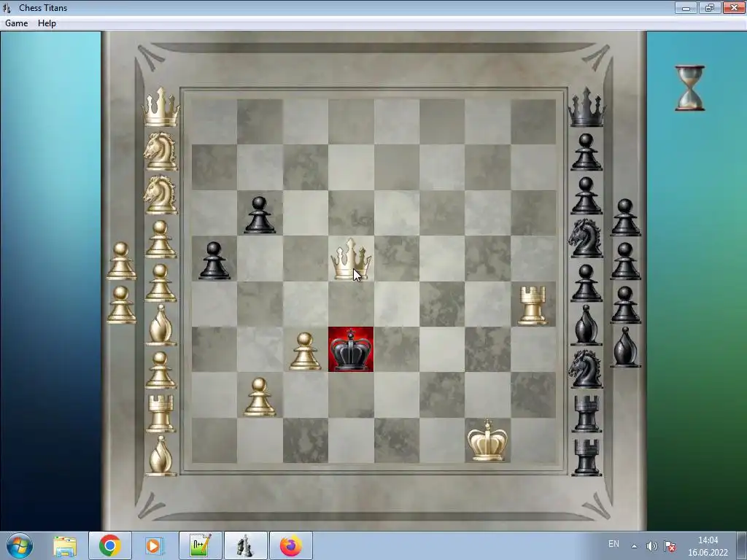The height and width of the screenshot is (560, 747).
Task: Click the black king on red square
Action: (x=351, y=349)
